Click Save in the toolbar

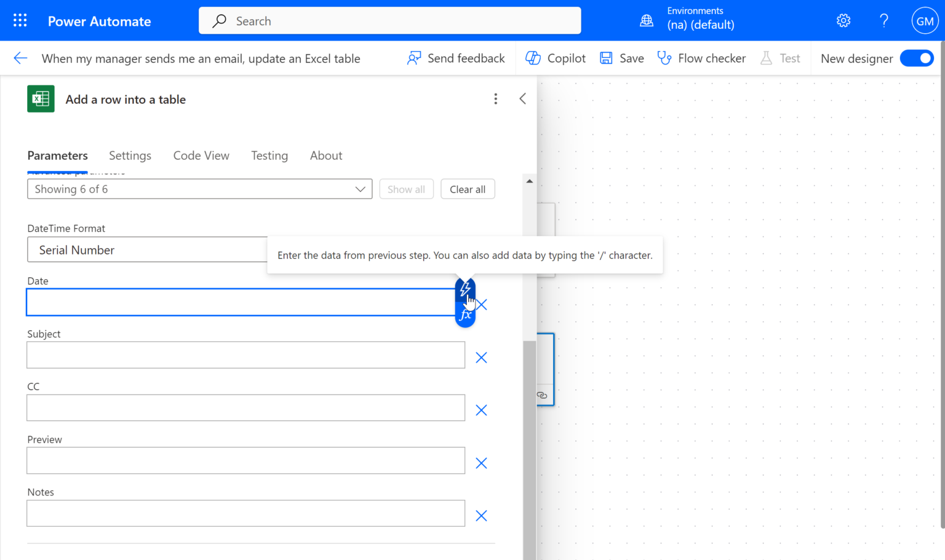click(622, 58)
